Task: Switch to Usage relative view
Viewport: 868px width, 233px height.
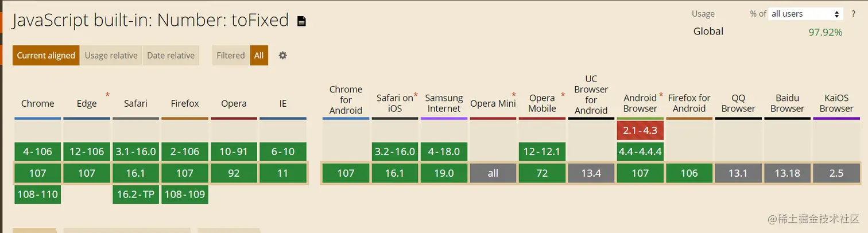Action: [111, 56]
